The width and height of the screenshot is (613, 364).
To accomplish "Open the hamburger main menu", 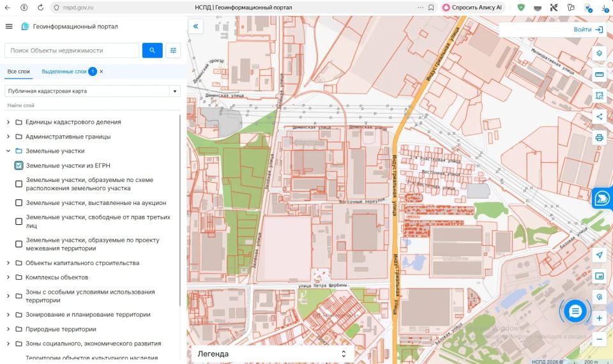I will pos(9,26).
